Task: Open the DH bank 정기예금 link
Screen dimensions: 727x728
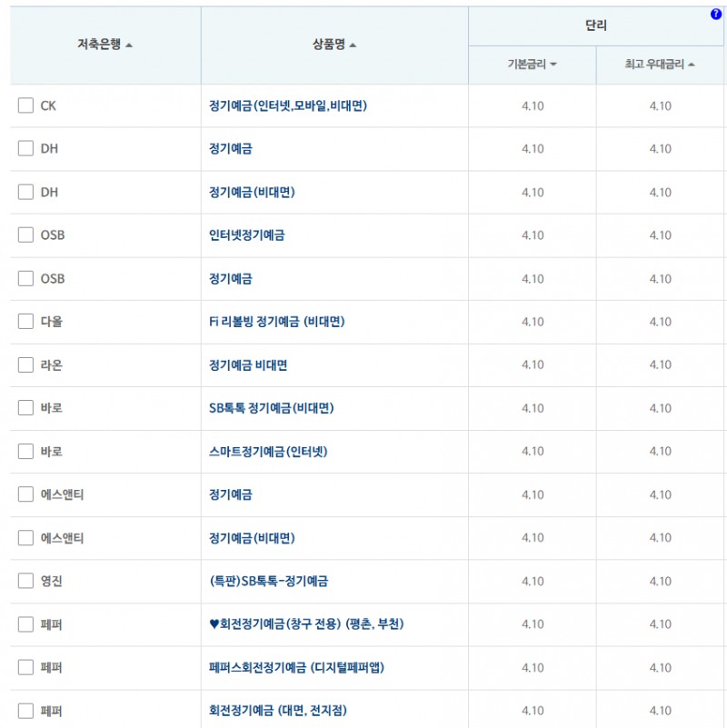Action: pos(231,148)
